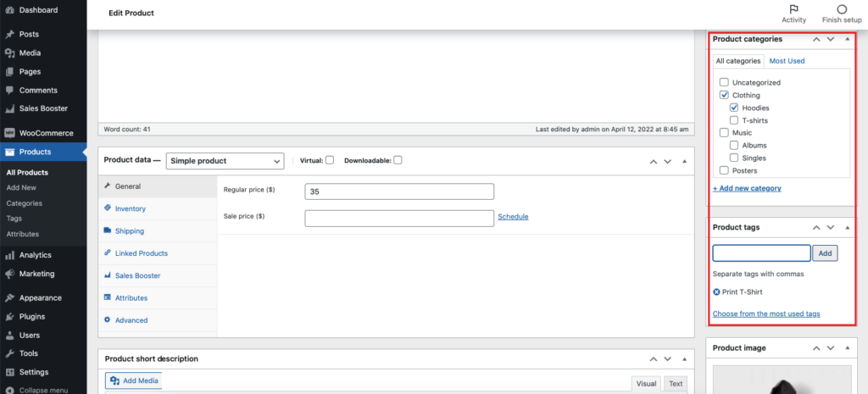Tick the Posters category checkbox
This screenshot has width=868, height=394.
[724, 170]
